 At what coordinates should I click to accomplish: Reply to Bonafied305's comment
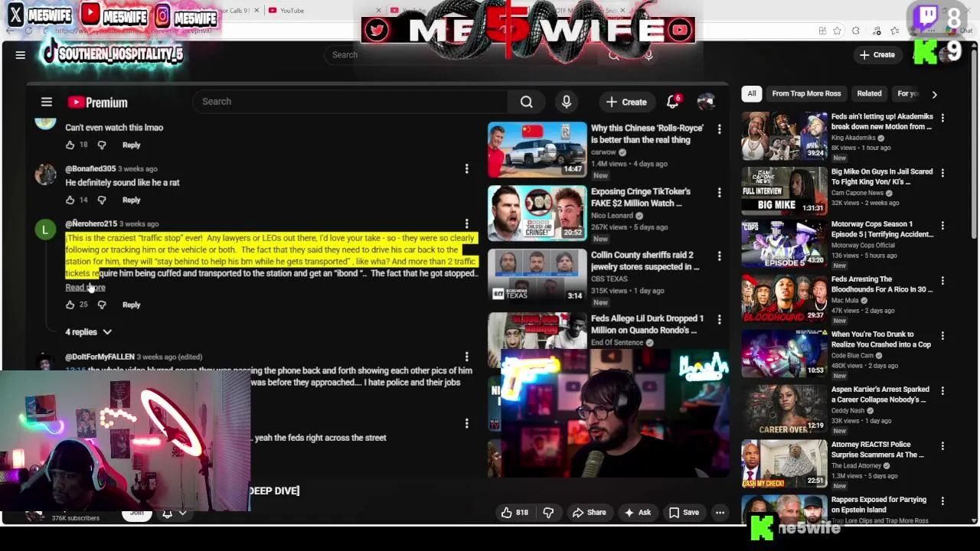(131, 200)
